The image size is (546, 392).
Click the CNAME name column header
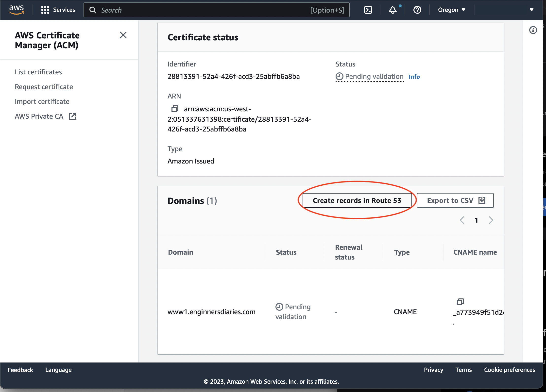pos(475,252)
